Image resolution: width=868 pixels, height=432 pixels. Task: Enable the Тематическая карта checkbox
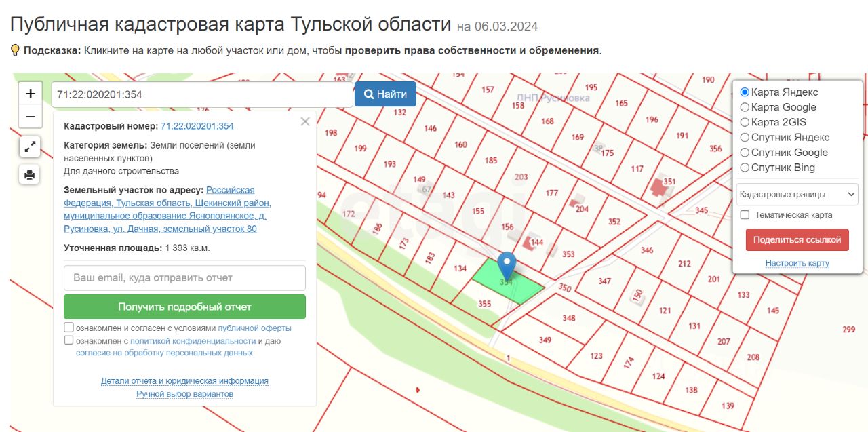(x=745, y=215)
